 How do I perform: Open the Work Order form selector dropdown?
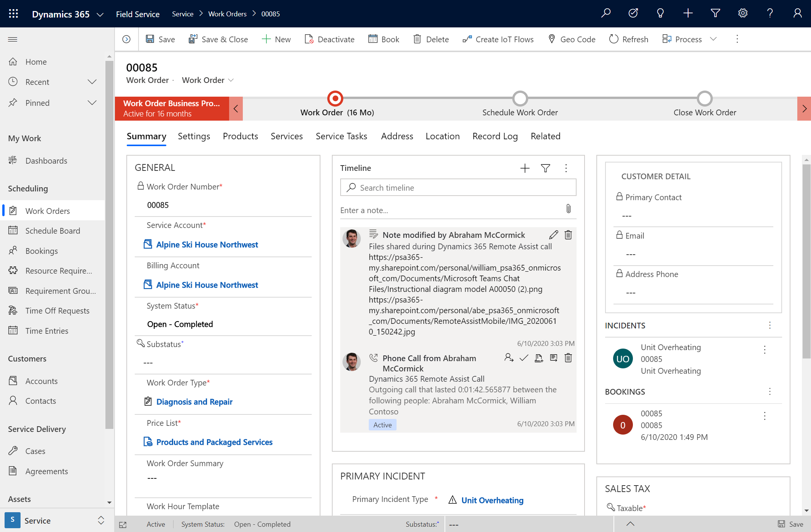[x=231, y=80]
